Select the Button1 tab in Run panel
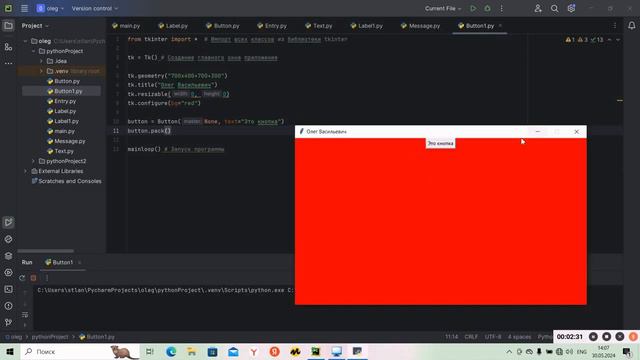This screenshot has height=360, width=640. [59, 262]
